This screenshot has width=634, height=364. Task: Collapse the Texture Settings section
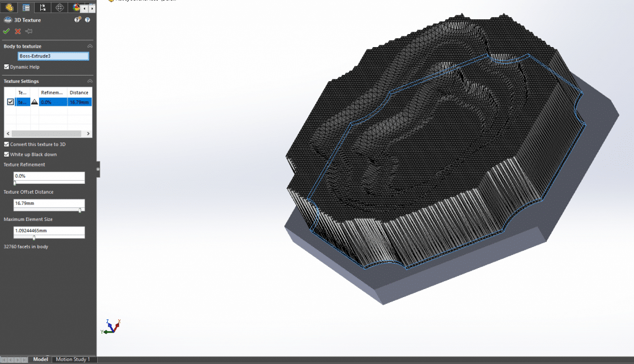[x=90, y=81]
